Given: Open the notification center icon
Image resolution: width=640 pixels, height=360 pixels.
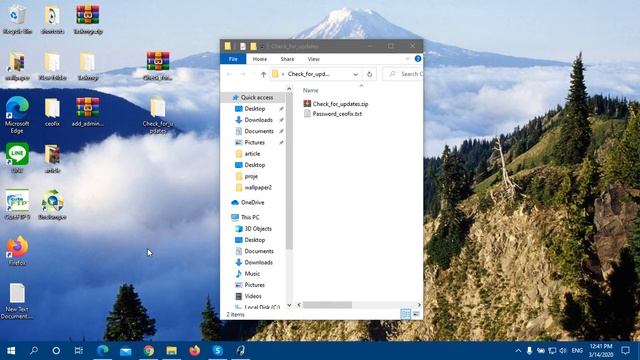Looking at the screenshot, I should (625, 351).
